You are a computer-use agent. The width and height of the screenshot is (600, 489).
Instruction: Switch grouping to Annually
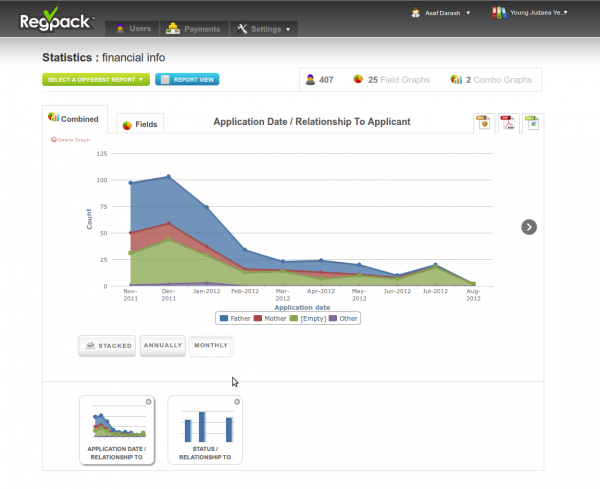point(163,346)
